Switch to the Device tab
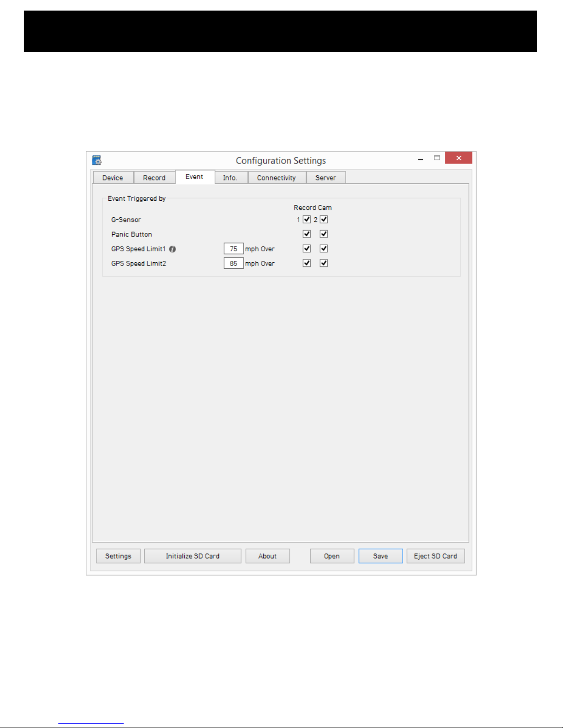 (x=113, y=178)
